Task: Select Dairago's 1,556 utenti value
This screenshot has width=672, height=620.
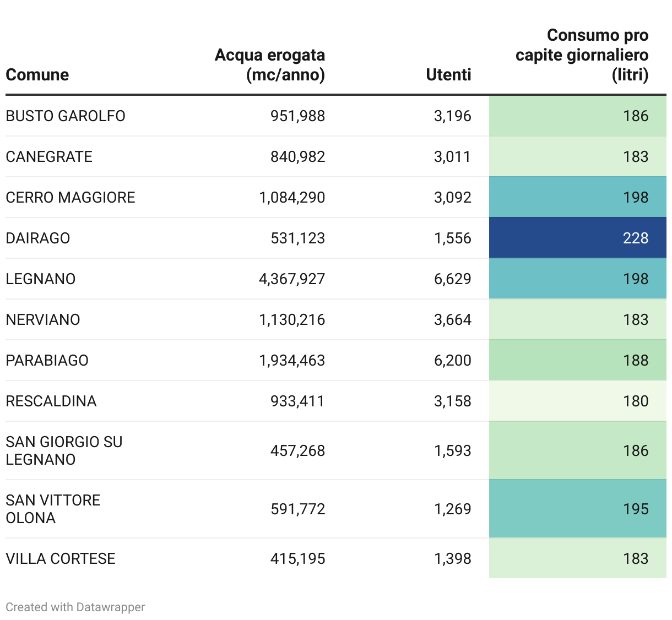Action: coord(452,238)
